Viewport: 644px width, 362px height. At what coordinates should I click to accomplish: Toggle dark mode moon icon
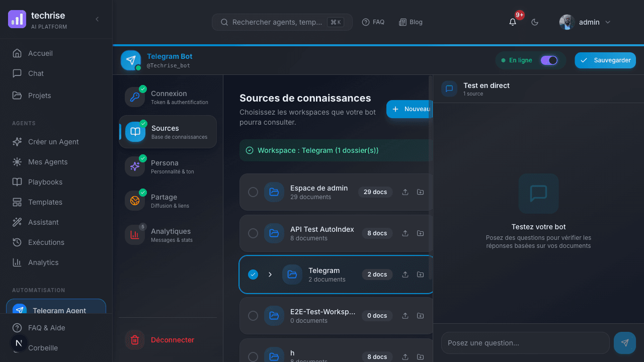point(535,22)
